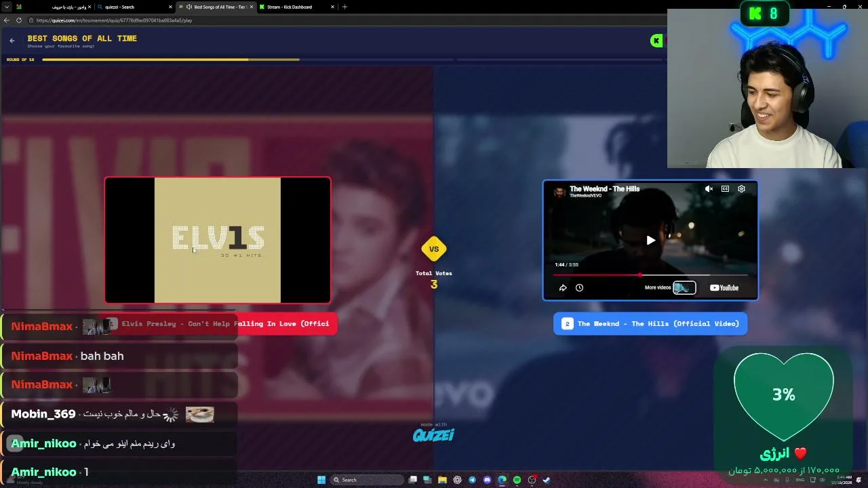868x488 pixels.
Task: Open Telegram from the taskbar
Action: pos(472,480)
